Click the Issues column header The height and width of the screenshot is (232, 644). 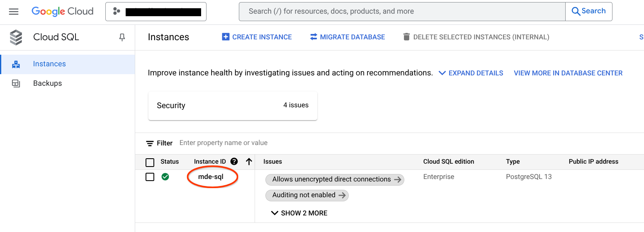tap(272, 162)
